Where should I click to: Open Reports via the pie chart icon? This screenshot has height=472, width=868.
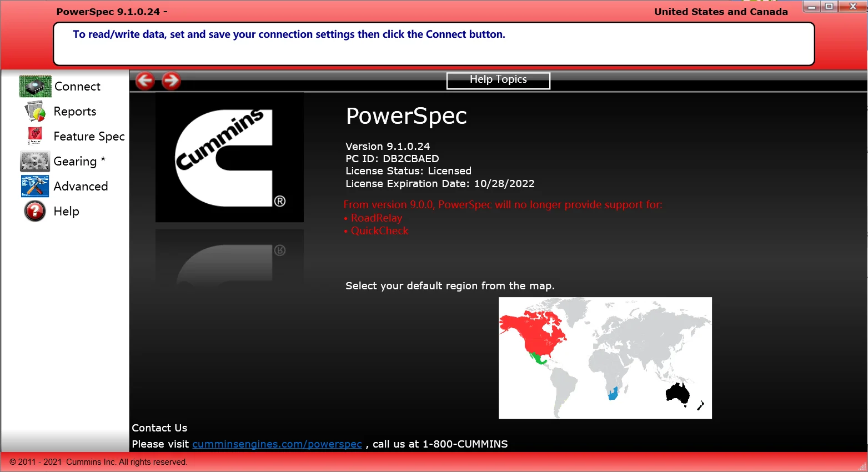(x=34, y=111)
